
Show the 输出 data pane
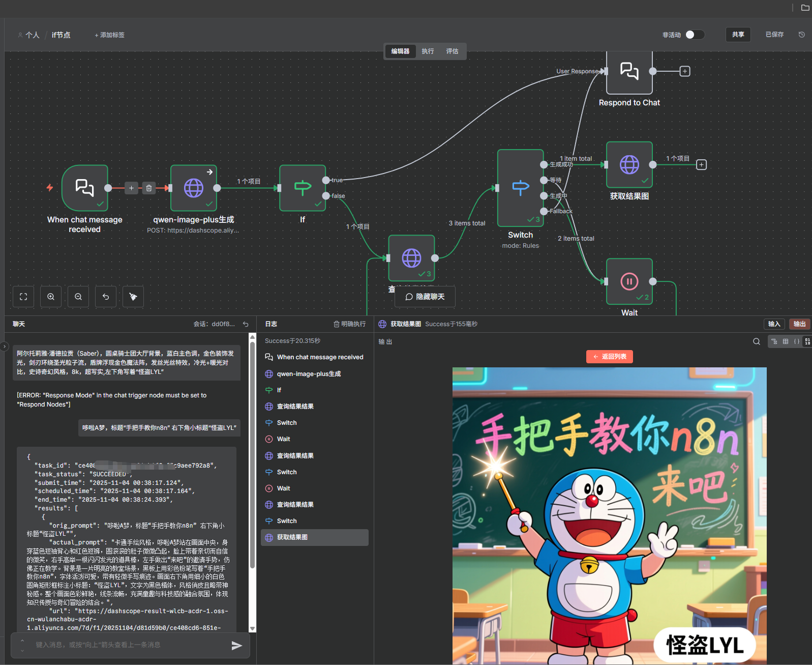coord(799,324)
